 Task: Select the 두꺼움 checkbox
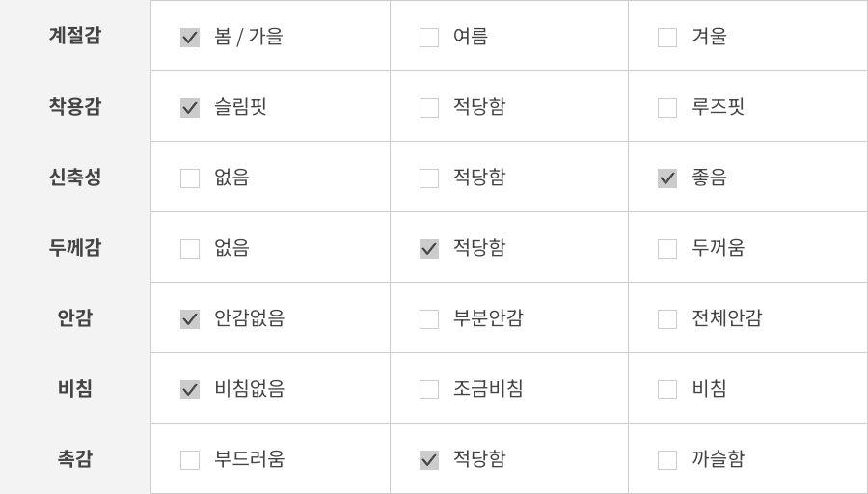667,249
